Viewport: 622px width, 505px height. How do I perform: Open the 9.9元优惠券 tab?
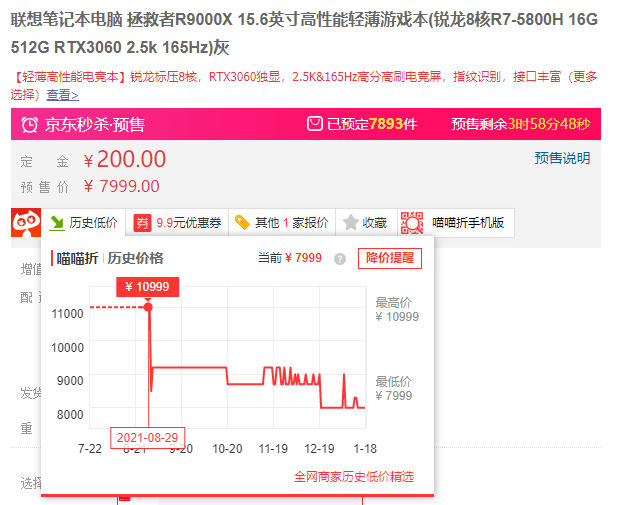[x=177, y=223]
